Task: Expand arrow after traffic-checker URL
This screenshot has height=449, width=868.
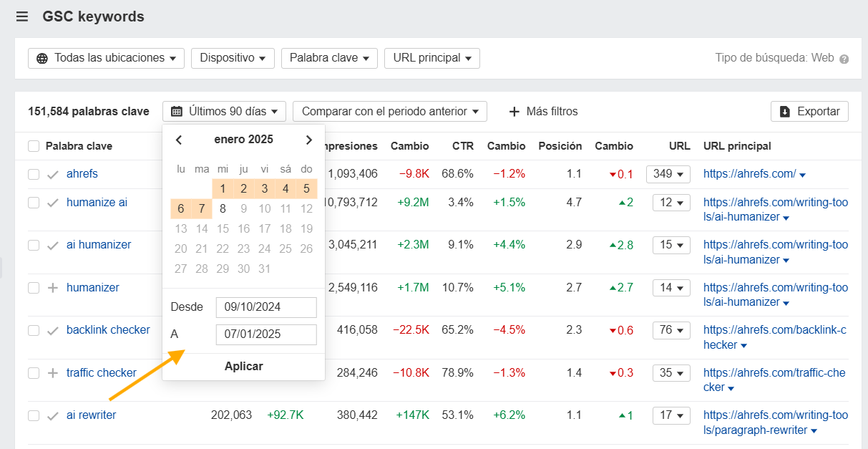Action: (x=732, y=388)
